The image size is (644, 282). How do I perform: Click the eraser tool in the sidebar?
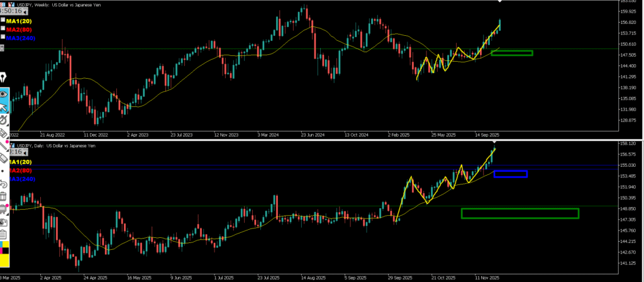pos(4,158)
